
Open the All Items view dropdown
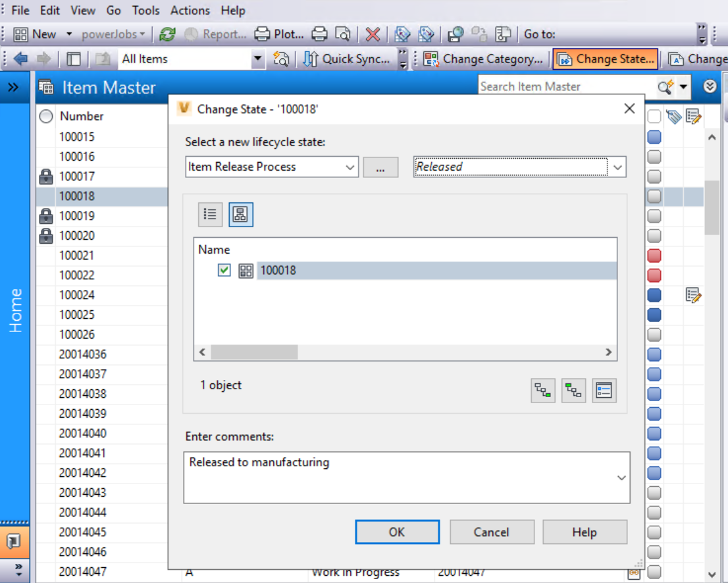click(257, 59)
